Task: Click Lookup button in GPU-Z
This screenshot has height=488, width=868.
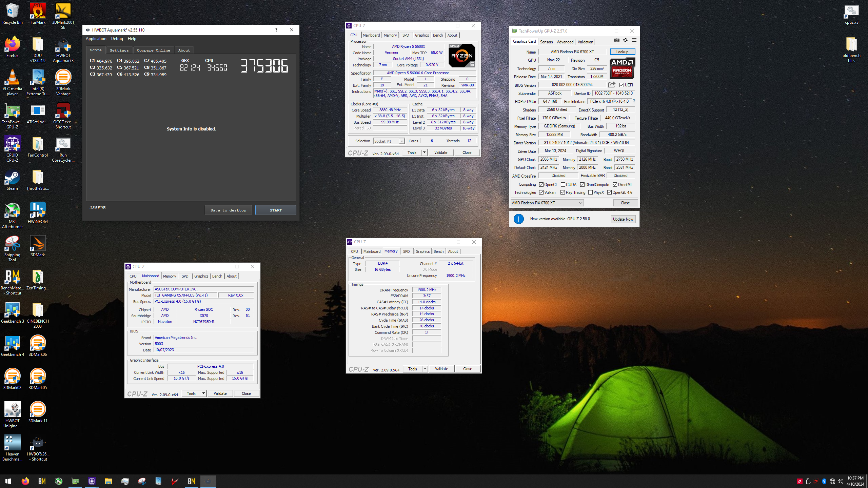Action: 622,52
